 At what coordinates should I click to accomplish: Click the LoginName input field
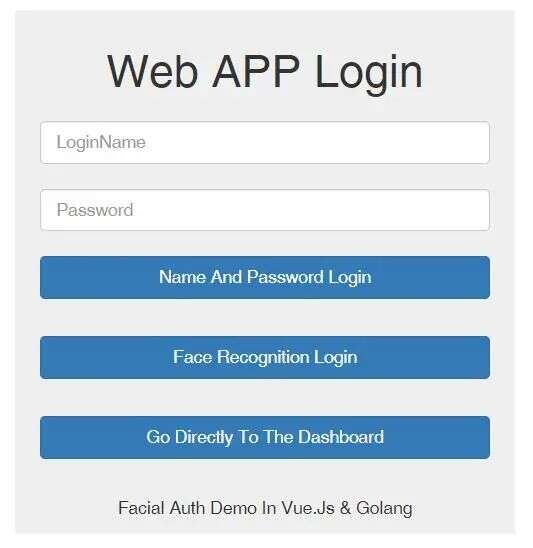coord(265,143)
